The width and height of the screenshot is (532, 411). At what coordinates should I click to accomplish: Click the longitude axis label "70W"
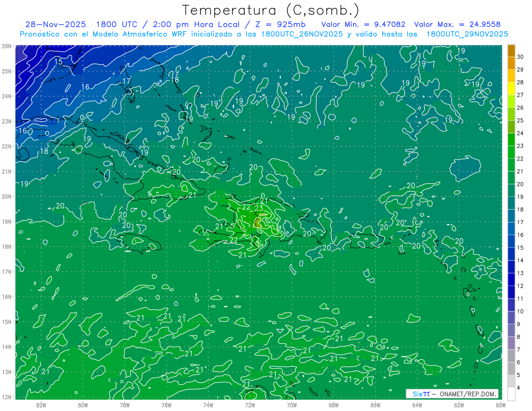pos(292,405)
